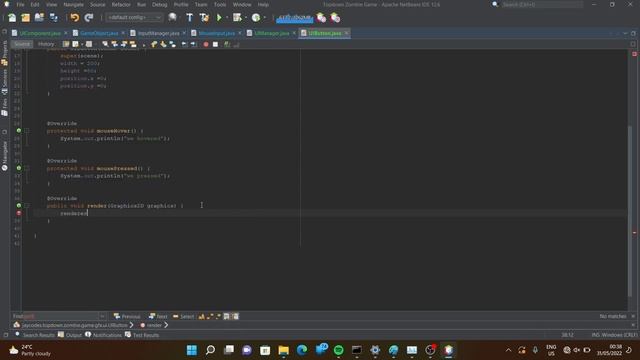Click the Debug Project toolbar icon
Screen dimensions: 640x360
[237, 18]
